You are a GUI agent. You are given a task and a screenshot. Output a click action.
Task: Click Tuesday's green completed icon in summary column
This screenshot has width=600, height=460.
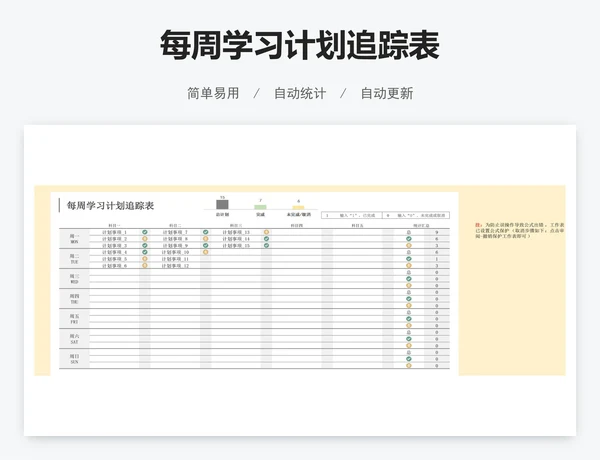click(409, 259)
